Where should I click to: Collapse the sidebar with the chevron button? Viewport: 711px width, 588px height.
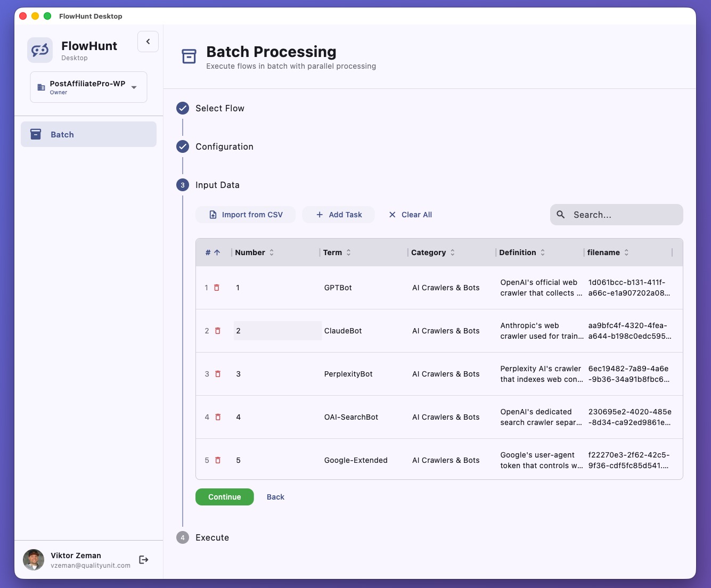point(148,41)
